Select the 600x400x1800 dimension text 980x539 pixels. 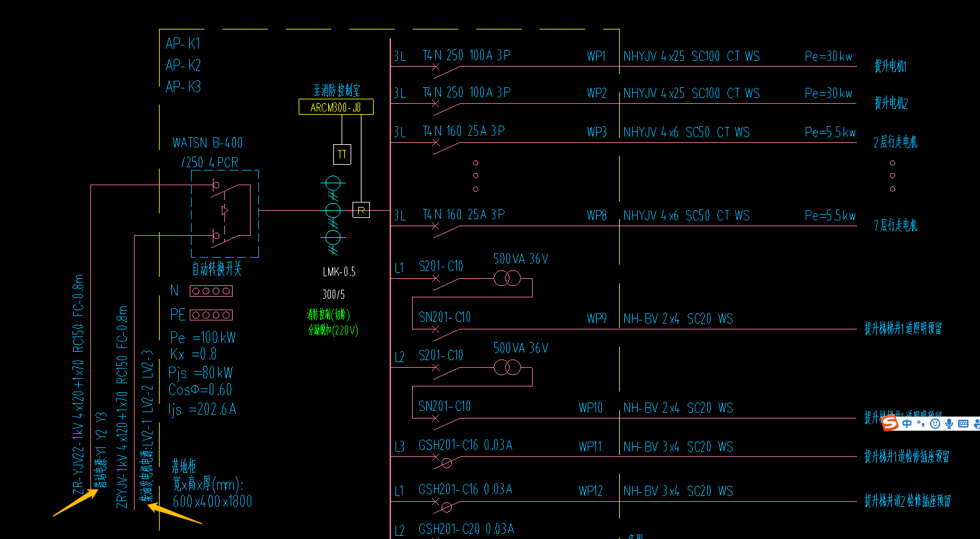pos(212,501)
